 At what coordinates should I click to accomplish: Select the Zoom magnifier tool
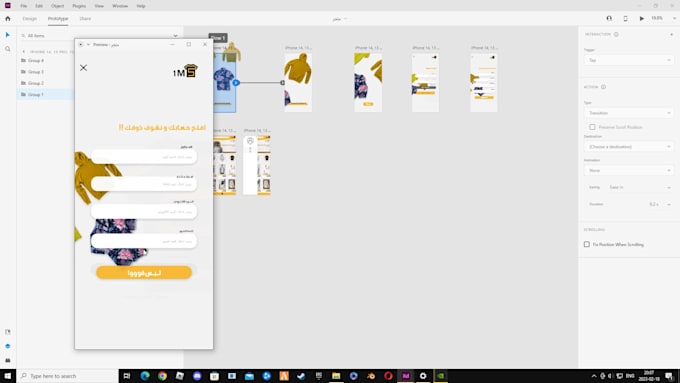[x=8, y=49]
